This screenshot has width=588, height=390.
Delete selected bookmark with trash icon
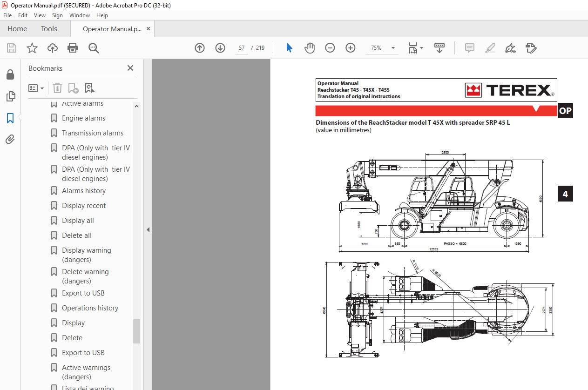pyautogui.click(x=57, y=88)
